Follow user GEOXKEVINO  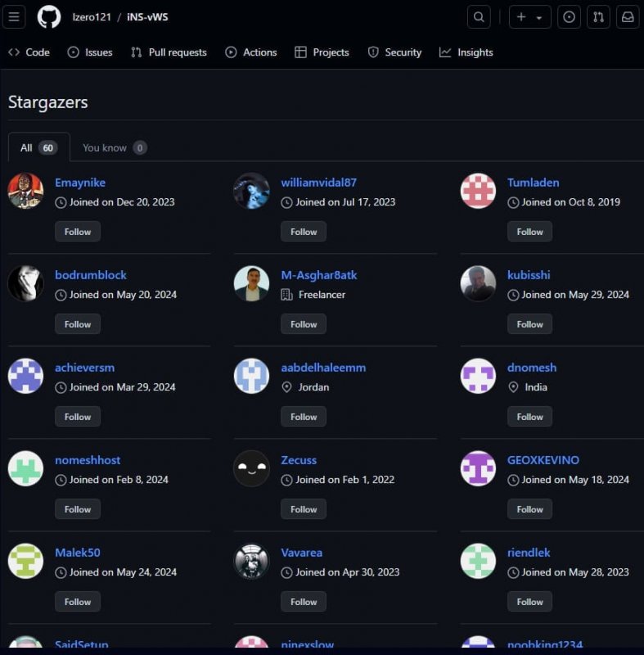tap(529, 509)
